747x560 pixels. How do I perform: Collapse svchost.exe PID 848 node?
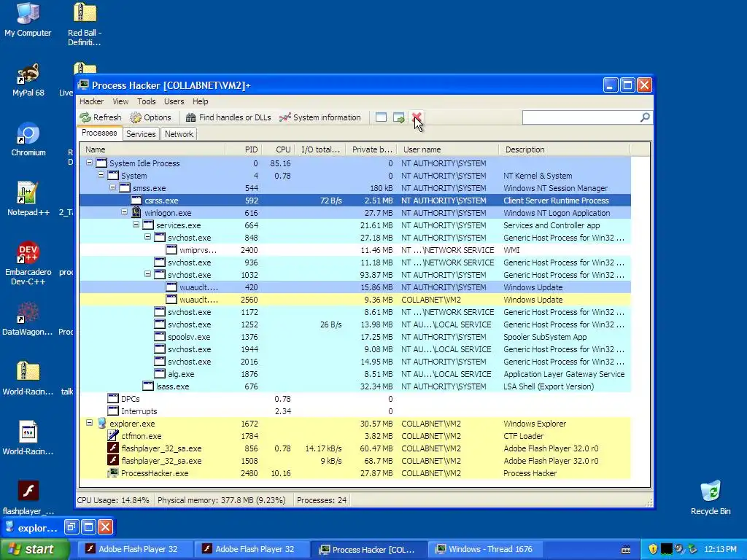[x=147, y=237]
